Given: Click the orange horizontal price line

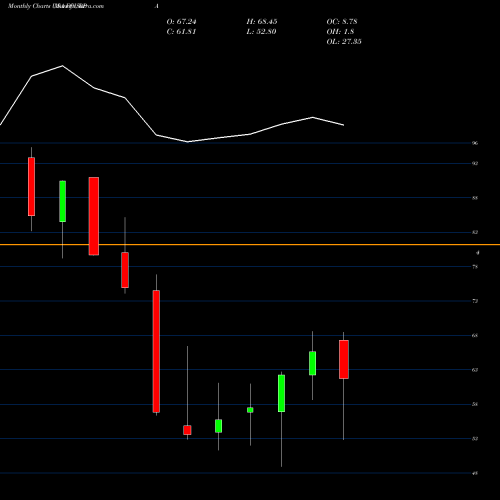Looking at the screenshot, I should 250,245.
